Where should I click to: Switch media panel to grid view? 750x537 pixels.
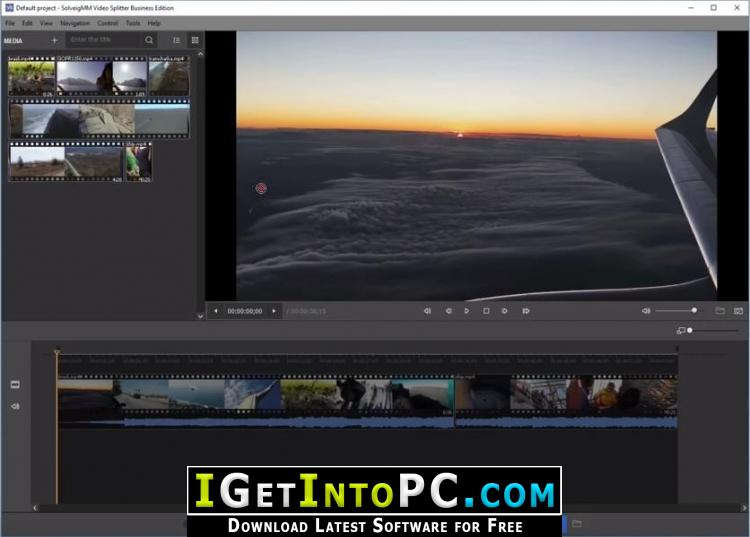(195, 40)
